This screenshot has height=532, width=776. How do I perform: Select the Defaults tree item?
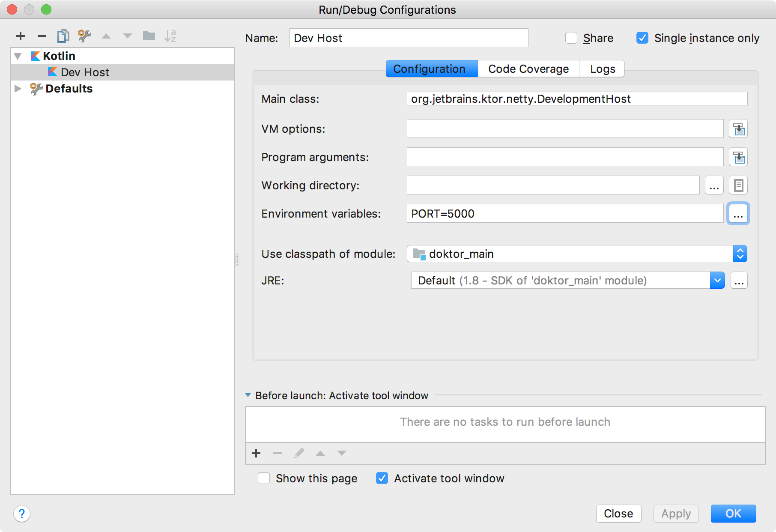[69, 89]
